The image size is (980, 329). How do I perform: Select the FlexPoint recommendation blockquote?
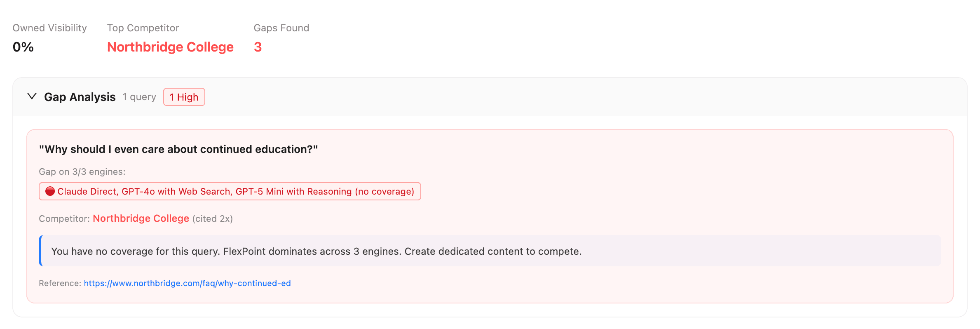(x=316, y=251)
